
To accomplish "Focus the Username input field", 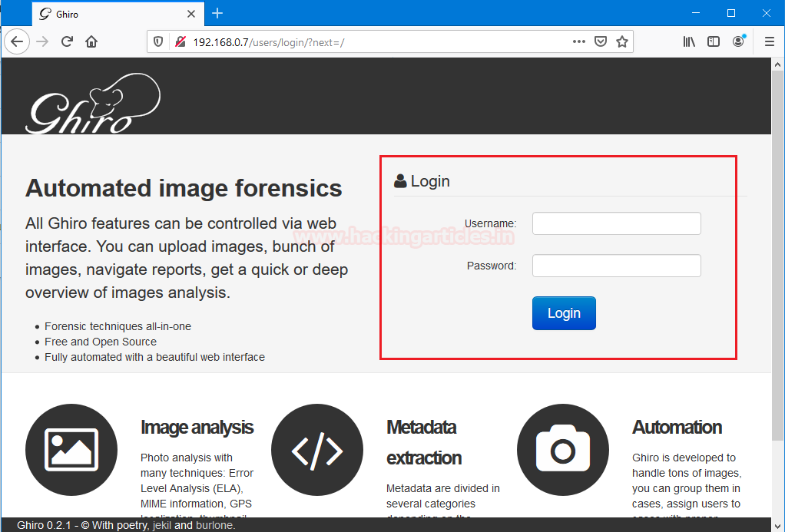I will pyautogui.click(x=616, y=223).
